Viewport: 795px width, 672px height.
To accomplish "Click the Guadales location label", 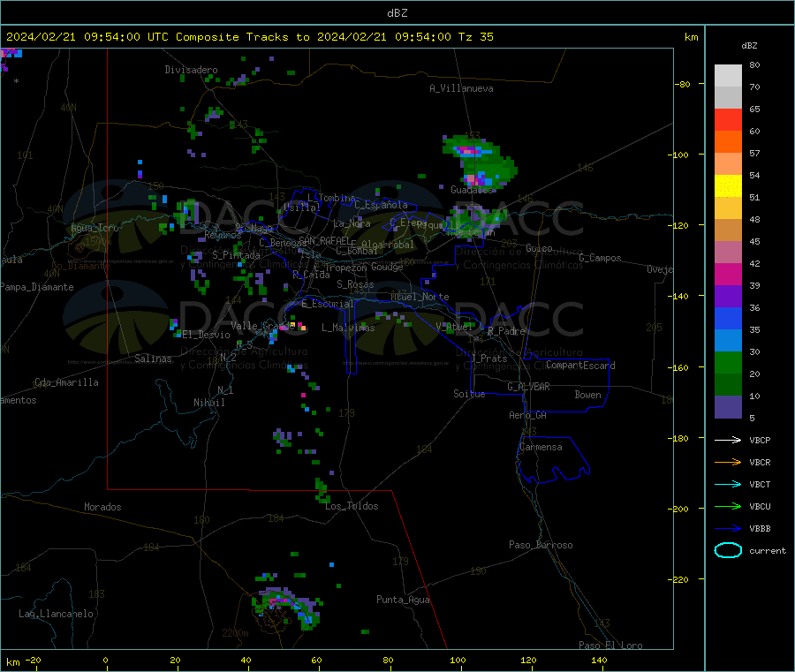I will point(472,190).
